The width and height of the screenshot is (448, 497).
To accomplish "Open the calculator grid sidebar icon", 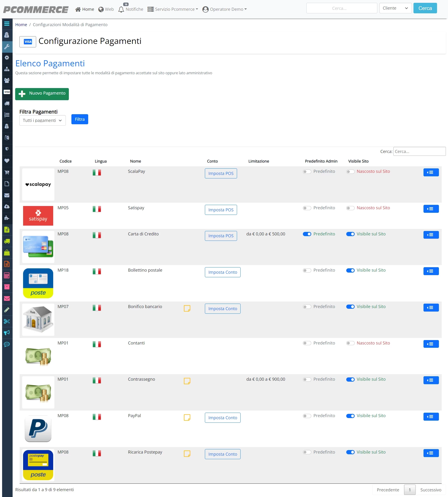I will pos(7,275).
